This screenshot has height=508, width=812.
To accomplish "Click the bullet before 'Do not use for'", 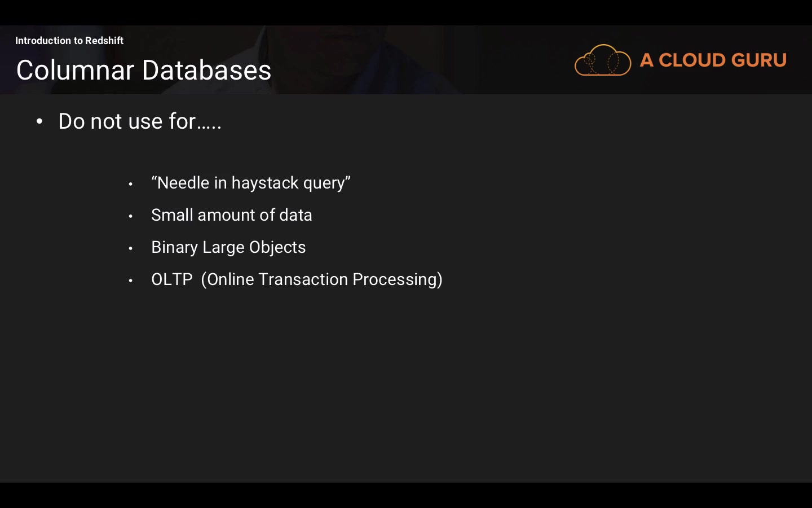I will click(39, 121).
